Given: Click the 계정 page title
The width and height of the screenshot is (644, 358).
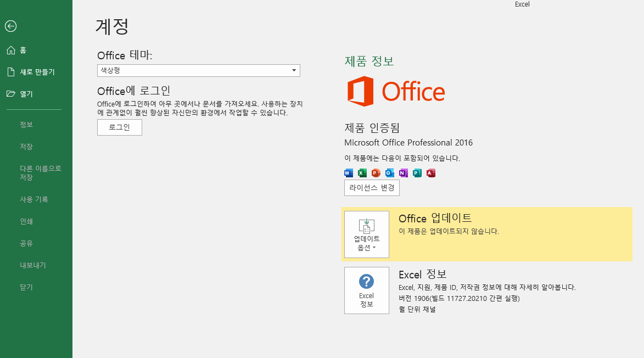Looking at the screenshot, I should pos(112,27).
